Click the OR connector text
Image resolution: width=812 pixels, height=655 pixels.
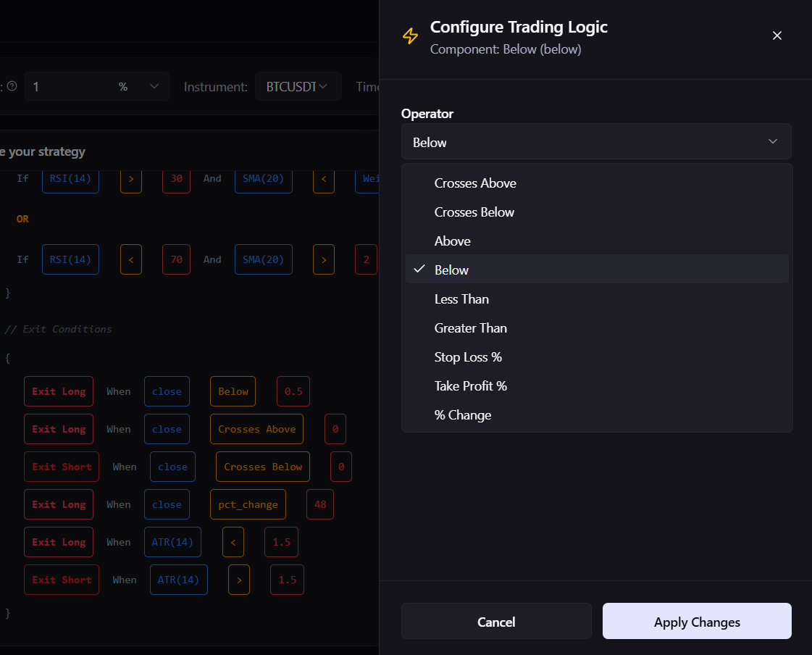(x=22, y=219)
